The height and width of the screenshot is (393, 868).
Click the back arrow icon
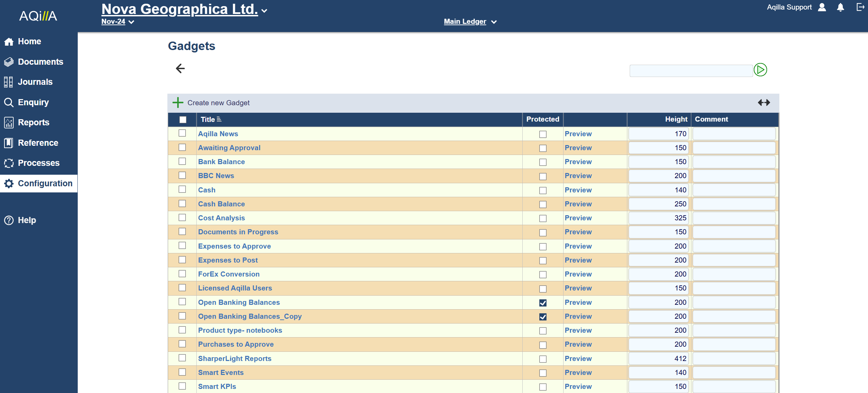[180, 68]
